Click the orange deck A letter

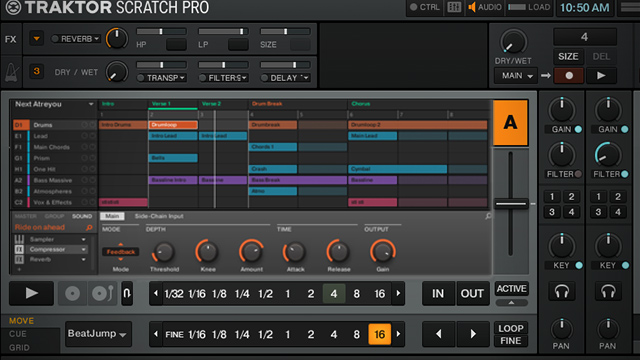point(510,123)
